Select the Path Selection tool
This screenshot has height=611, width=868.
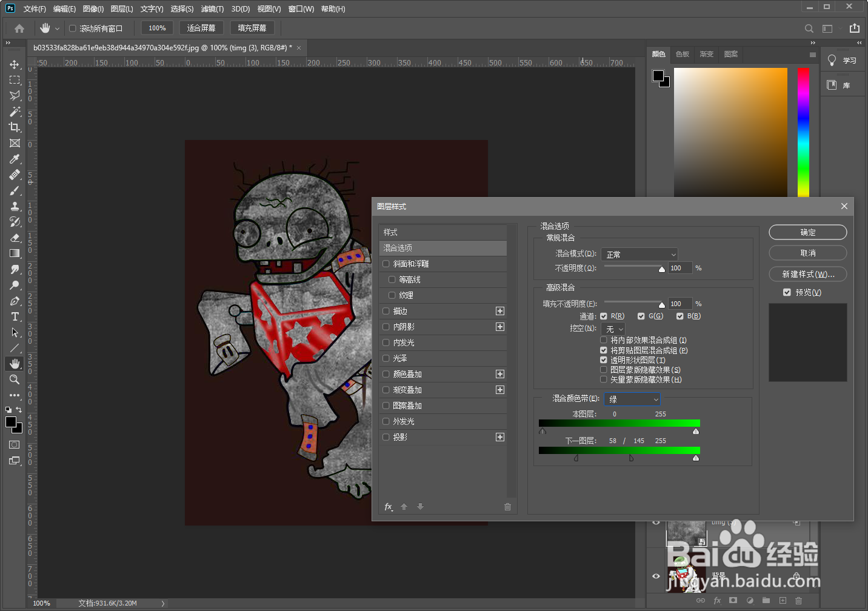coord(15,332)
